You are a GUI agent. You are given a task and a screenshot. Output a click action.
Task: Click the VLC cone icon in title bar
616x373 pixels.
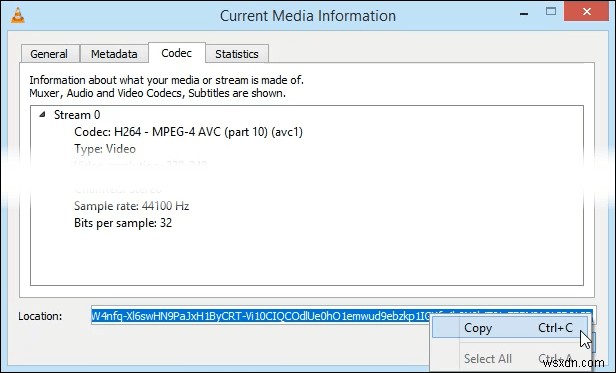tap(17, 15)
